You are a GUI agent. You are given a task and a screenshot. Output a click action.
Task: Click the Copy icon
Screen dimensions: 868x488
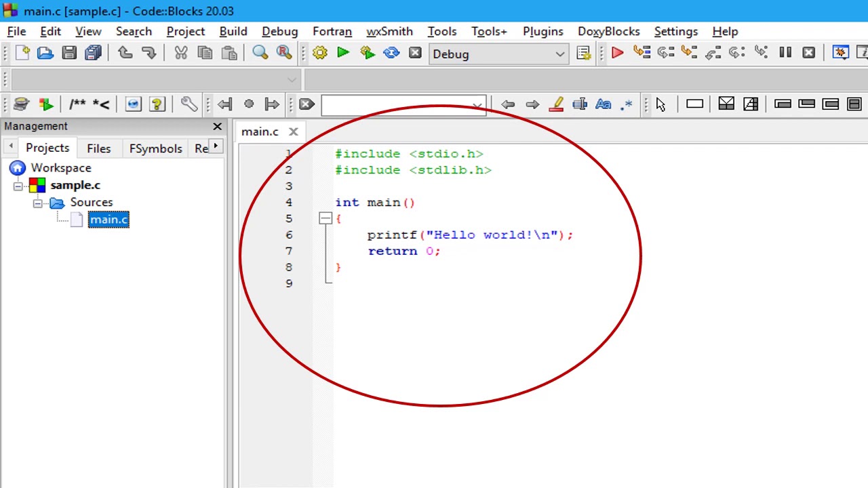pyautogui.click(x=205, y=54)
